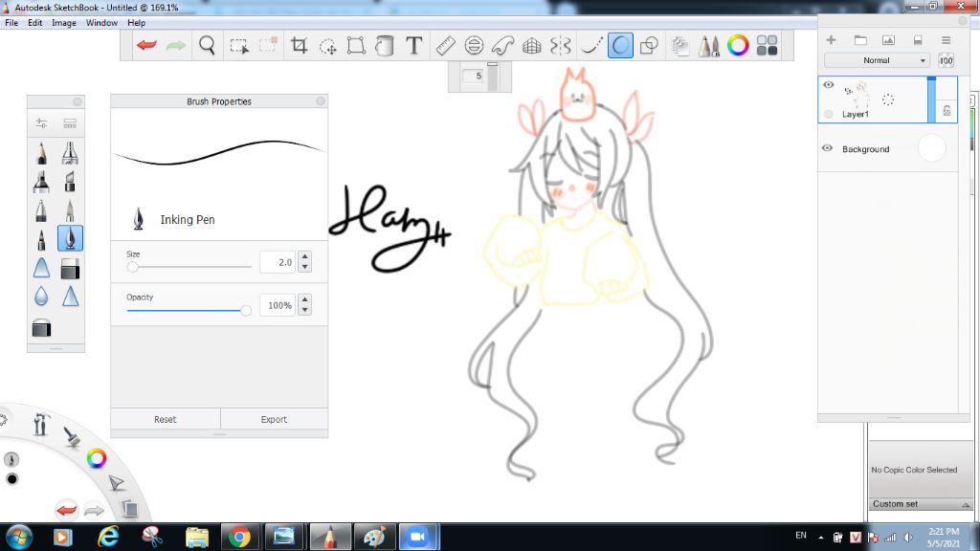Pick the Quick Transform lasso tool
The width and height of the screenshot is (980, 551).
pos(327,46)
